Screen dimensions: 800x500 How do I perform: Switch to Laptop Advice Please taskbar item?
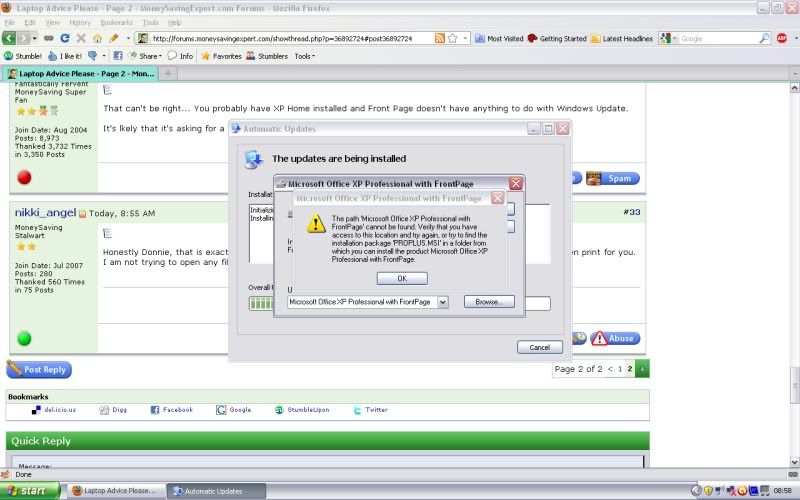click(x=115, y=491)
